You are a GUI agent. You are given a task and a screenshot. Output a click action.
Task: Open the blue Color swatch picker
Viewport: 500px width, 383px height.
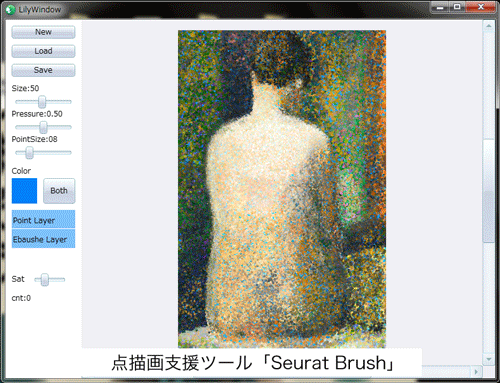click(x=24, y=191)
